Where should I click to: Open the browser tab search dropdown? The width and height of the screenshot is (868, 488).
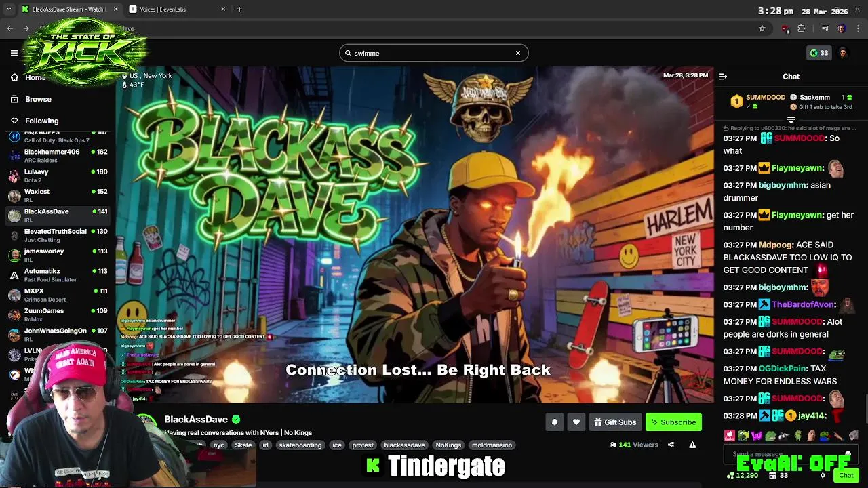coord(8,9)
